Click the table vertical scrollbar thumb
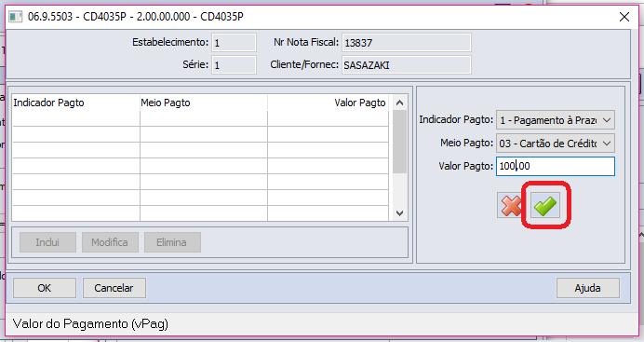 coord(399,142)
